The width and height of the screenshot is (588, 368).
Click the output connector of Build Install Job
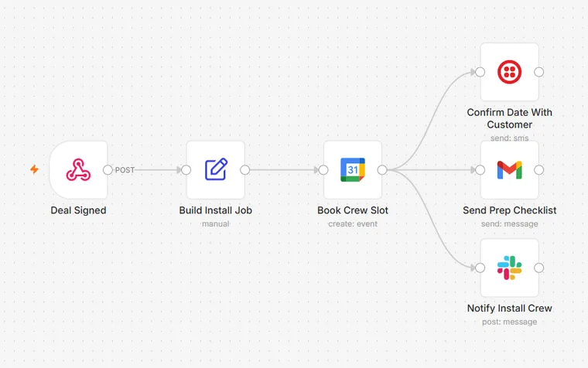pyautogui.click(x=245, y=170)
